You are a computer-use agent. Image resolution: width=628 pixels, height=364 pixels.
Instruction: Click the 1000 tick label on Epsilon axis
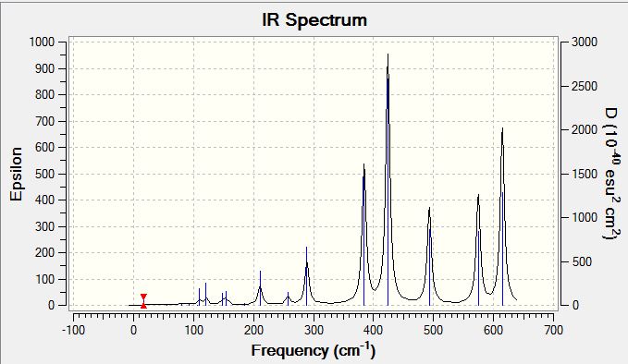tap(42, 42)
